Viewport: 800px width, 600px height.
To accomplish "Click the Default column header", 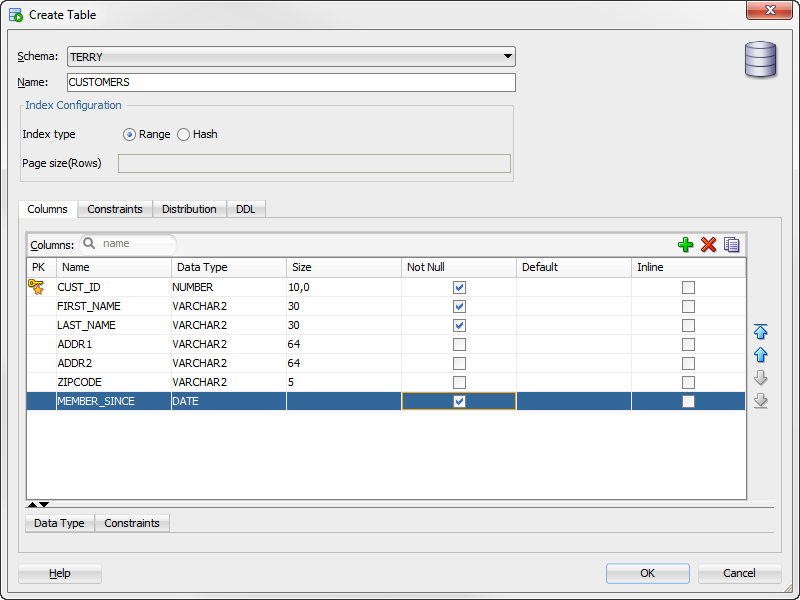I will pos(574,267).
